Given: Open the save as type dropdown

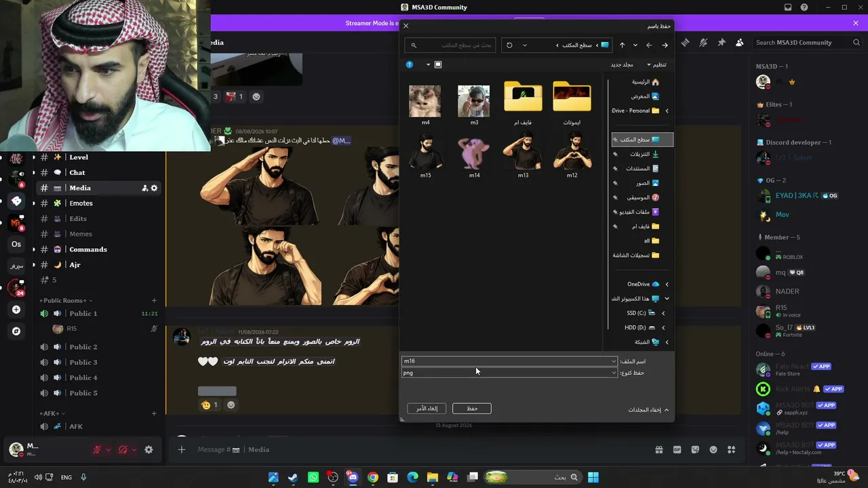Looking at the screenshot, I should coord(614,373).
